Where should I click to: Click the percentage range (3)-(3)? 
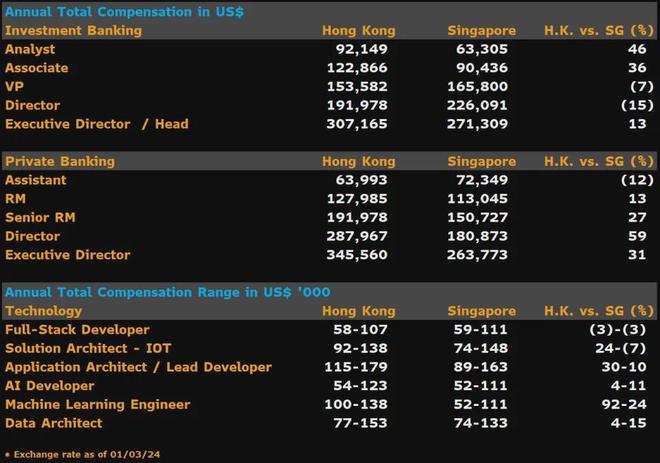(x=618, y=330)
